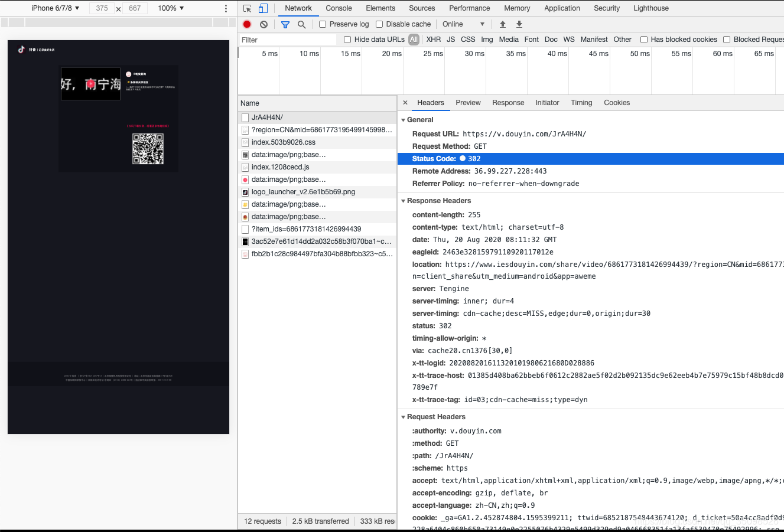
Task: Select the fbb2b1c28c984497bfa304b88bfbb323 request icon
Action: pos(245,254)
